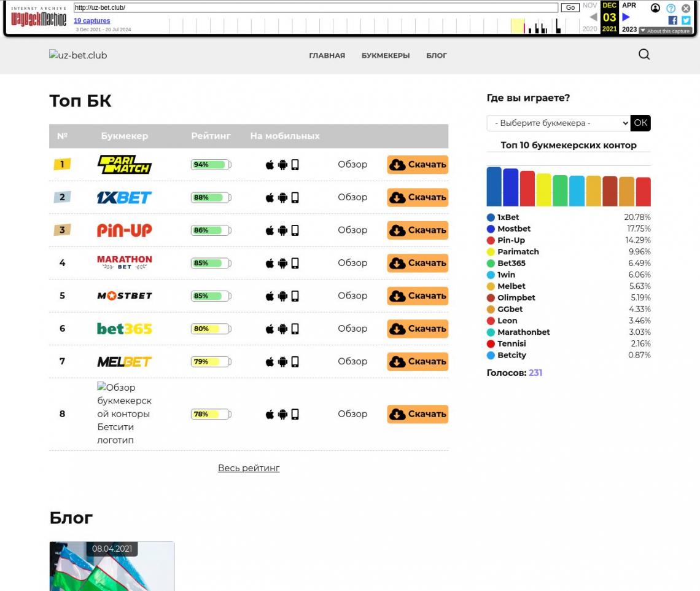Close the Wayback toolbar
Screen dimensions: 700x591
(x=686, y=8)
